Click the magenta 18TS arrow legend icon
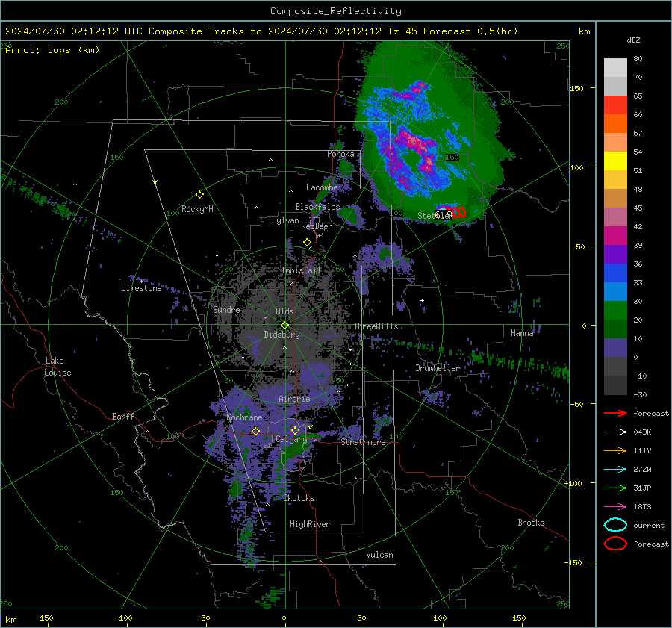This screenshot has width=672, height=628. click(x=615, y=507)
